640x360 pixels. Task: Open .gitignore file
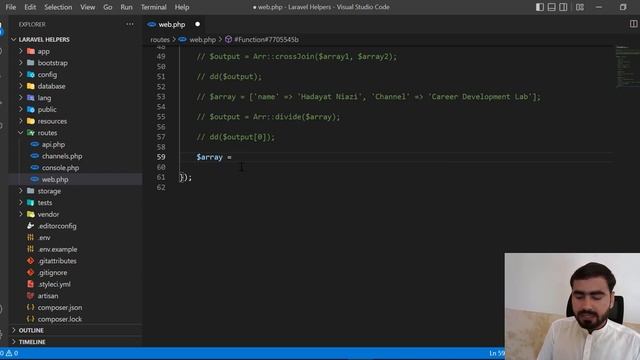point(52,272)
